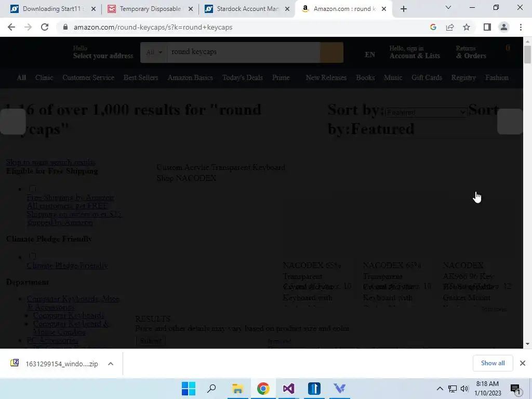Click the address bar URL
This screenshot has height=399, width=532.
(153, 27)
